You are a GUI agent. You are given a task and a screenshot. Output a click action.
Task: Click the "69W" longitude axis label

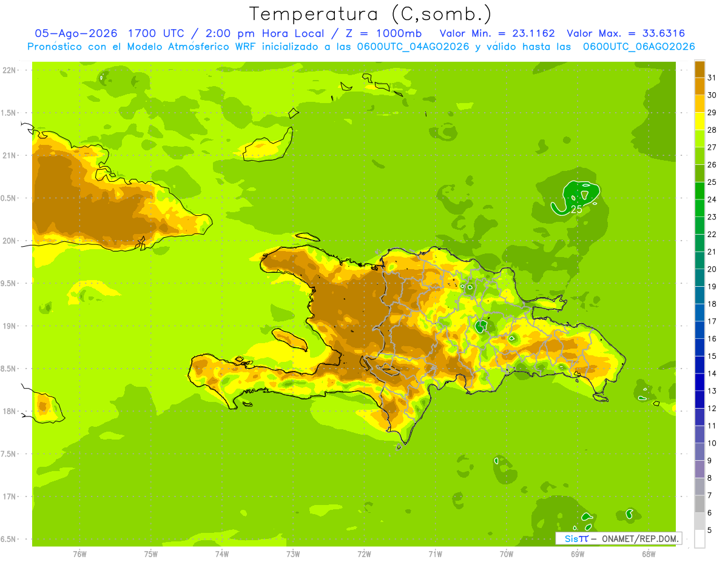pyautogui.click(x=578, y=554)
